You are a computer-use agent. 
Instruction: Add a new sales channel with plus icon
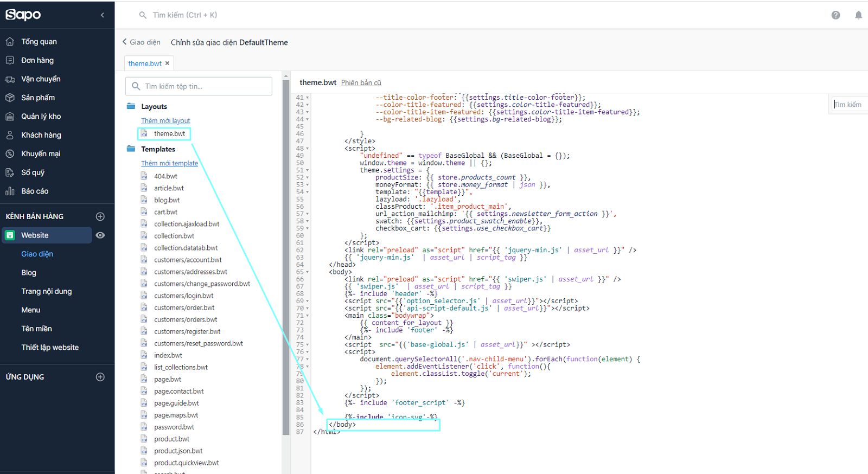(x=100, y=216)
